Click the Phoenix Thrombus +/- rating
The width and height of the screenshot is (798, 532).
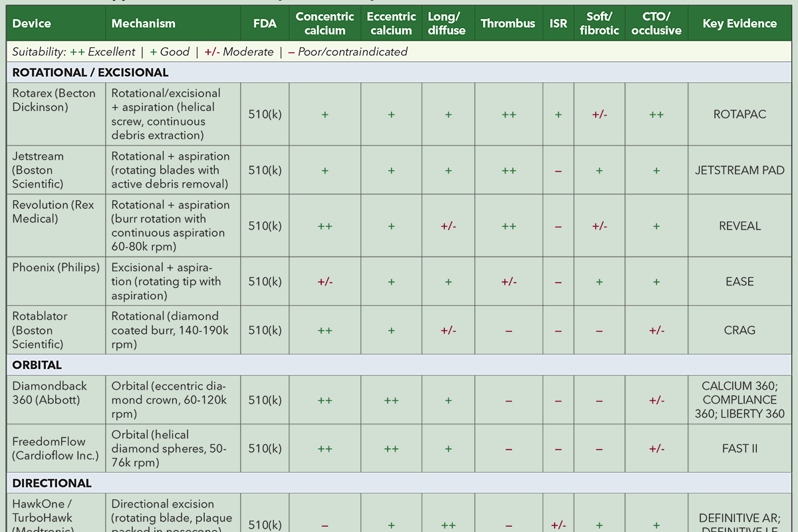(x=508, y=282)
